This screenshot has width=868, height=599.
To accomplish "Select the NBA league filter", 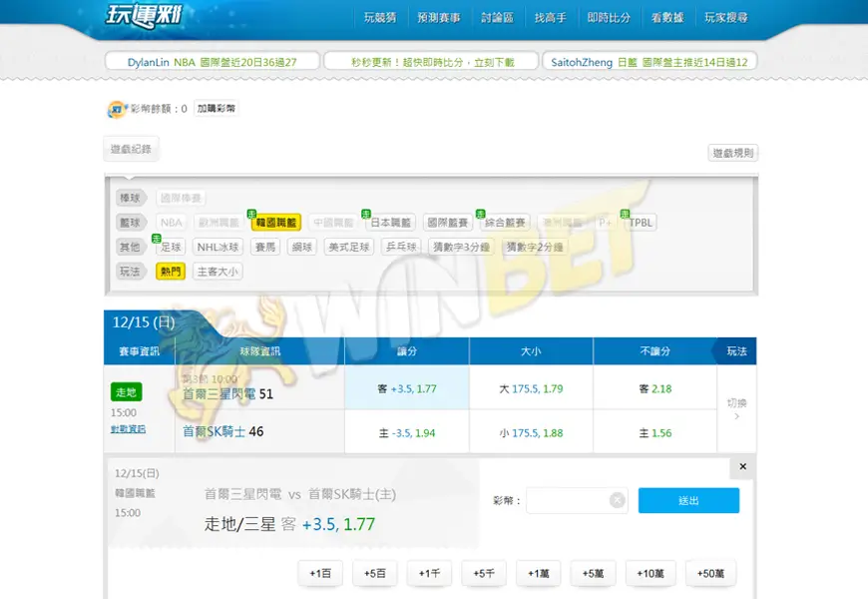I will (171, 223).
